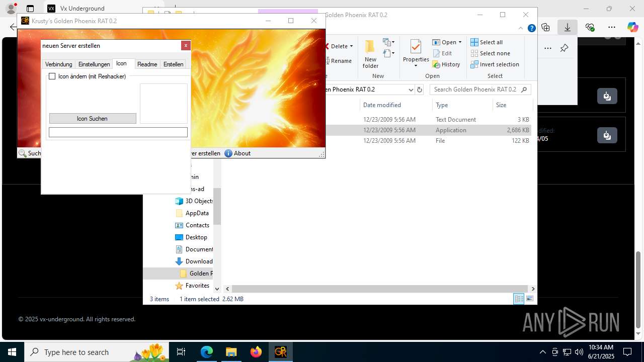Open Firefox from the taskbar
Image resolution: width=644 pixels, height=362 pixels.
256,352
